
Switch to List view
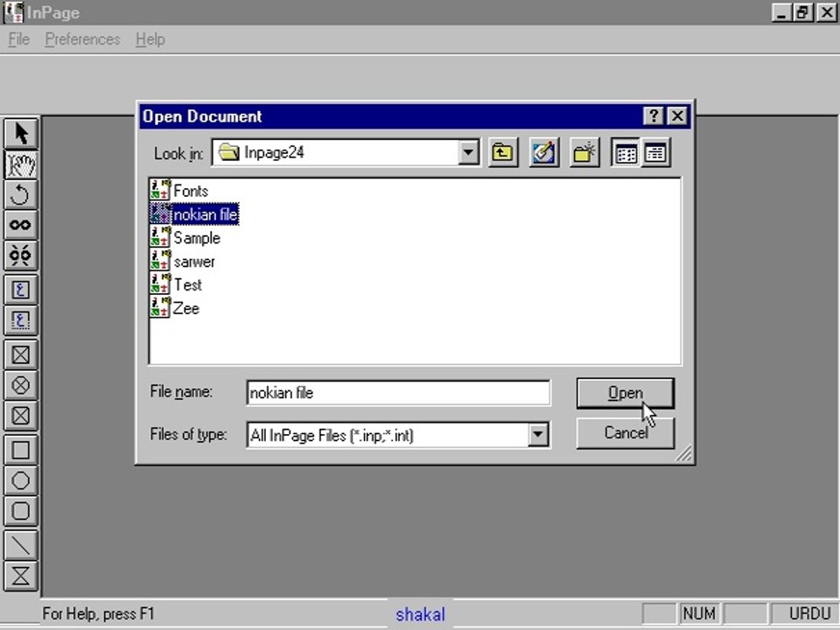coord(626,153)
